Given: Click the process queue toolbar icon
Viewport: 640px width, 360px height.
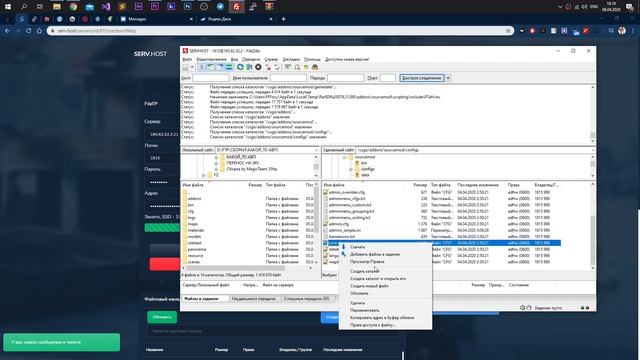Looking at the screenshot, I should coord(249,67).
